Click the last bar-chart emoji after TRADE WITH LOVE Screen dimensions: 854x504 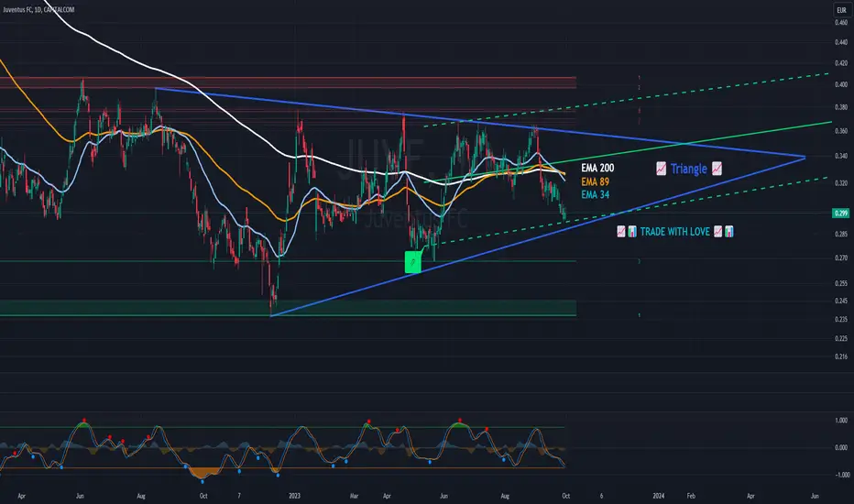pyautogui.click(x=728, y=232)
